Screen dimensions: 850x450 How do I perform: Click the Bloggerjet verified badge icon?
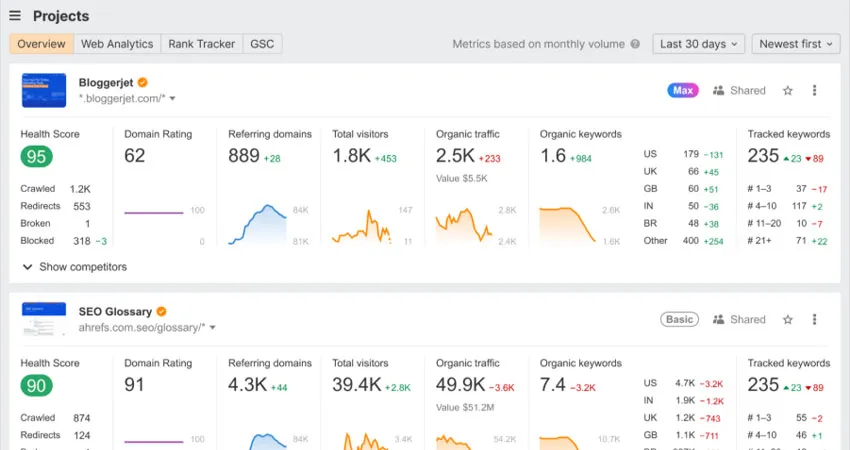coord(143,82)
